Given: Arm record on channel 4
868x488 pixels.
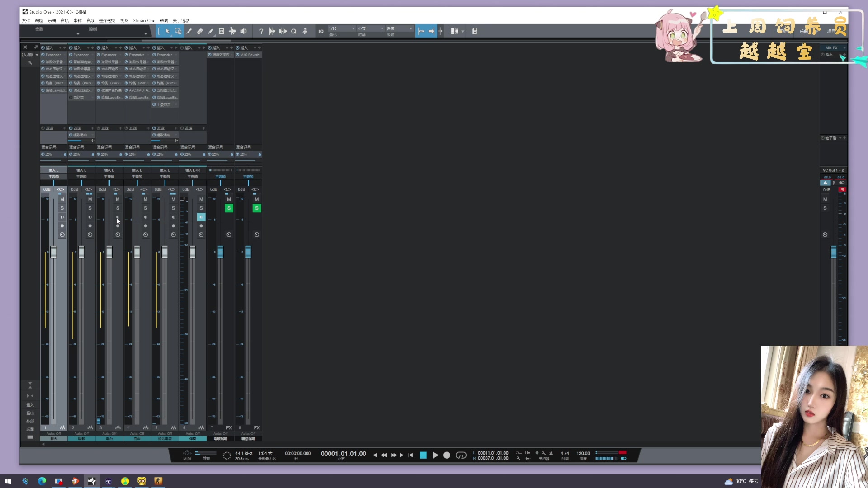Looking at the screenshot, I should [x=146, y=226].
